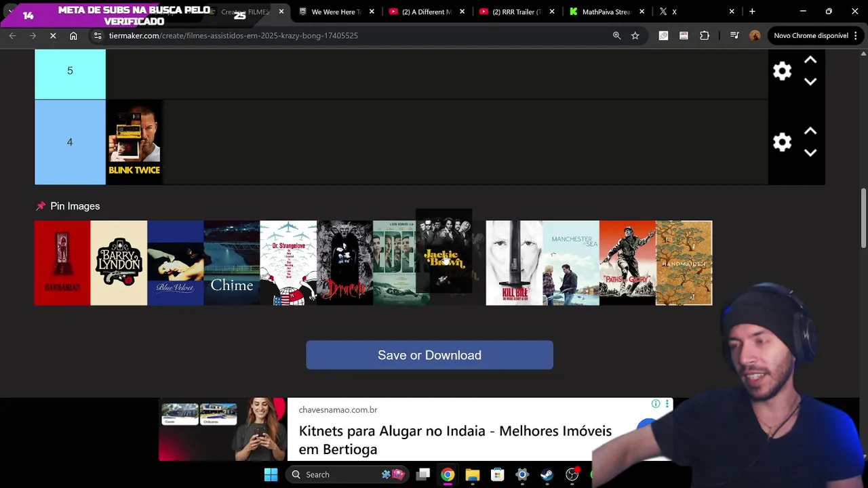Select the Chime movie poster
The width and height of the screenshot is (868, 488).
(x=231, y=263)
